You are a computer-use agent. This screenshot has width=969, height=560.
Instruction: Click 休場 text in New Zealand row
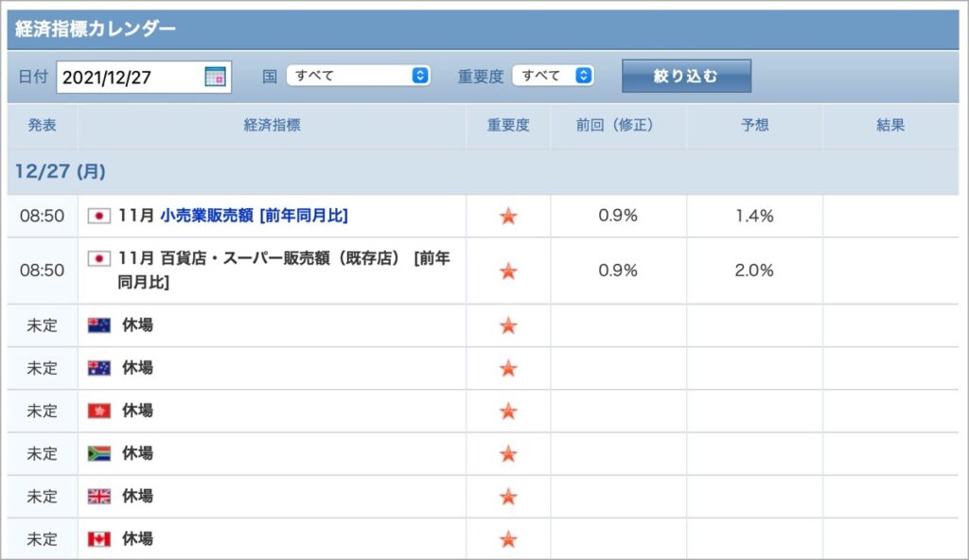[x=137, y=325]
